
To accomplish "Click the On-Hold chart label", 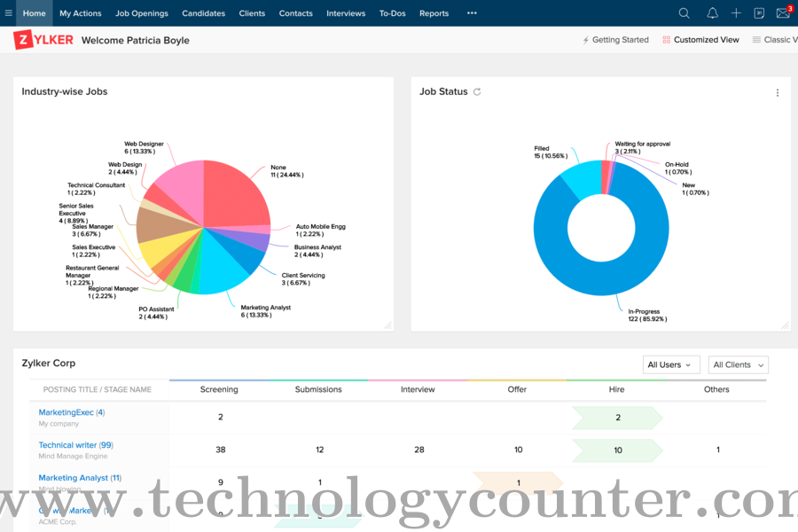I will [x=678, y=168].
